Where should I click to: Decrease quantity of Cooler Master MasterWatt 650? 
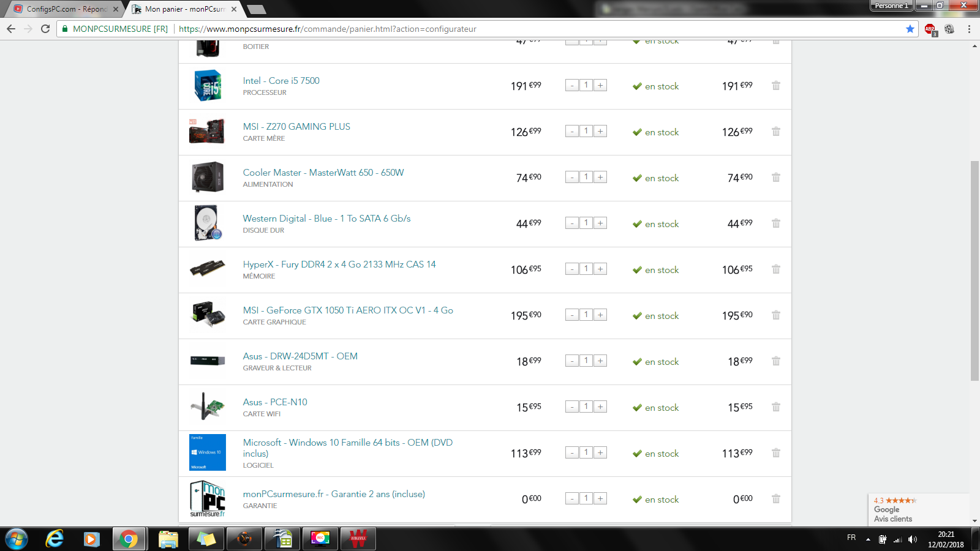571,178
